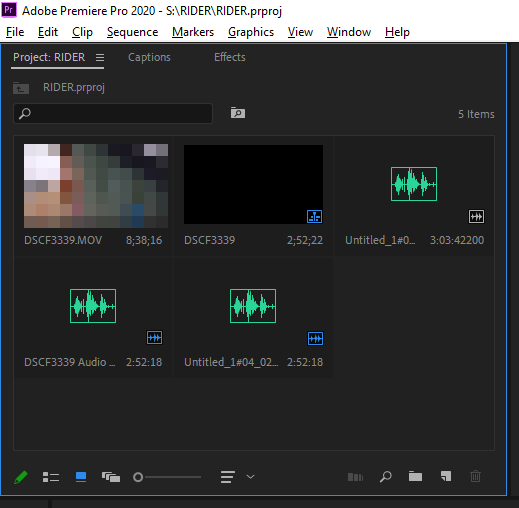Viewport: 519px width, 508px height.
Task: Switch to the Effects tab
Action: 230,57
